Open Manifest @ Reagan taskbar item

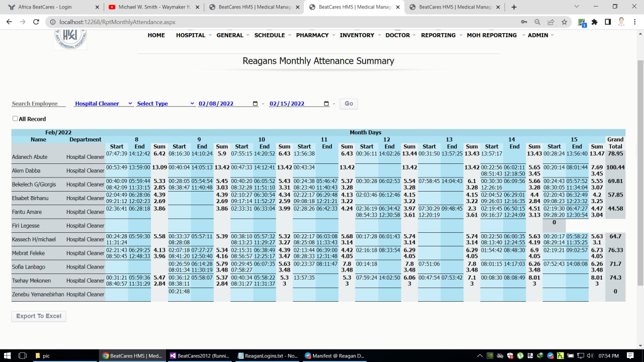335,355
